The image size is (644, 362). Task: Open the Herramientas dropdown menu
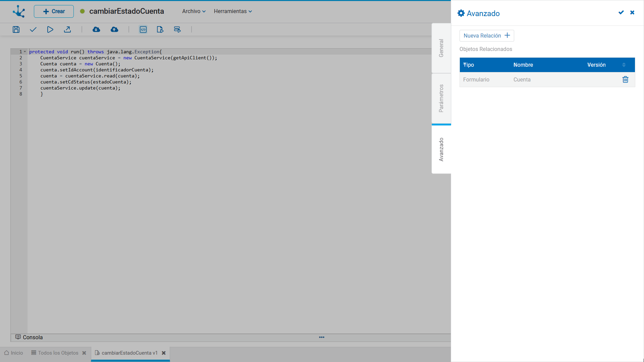233,11
